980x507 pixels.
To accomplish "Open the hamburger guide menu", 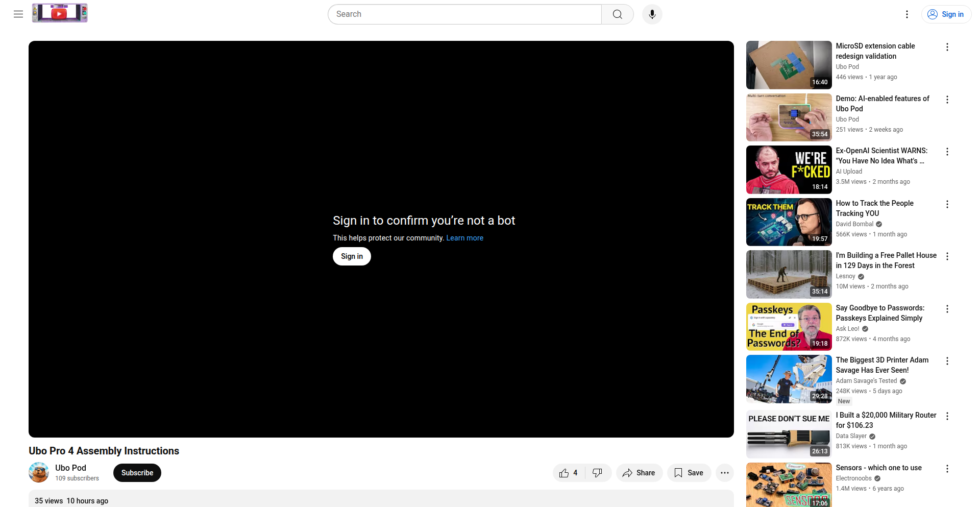I will click(18, 14).
